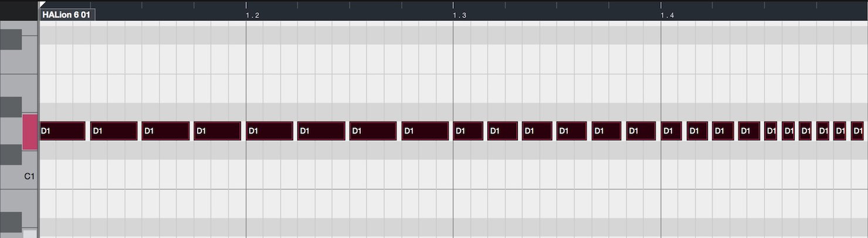Select the long D1 note ending before 1.3

tap(425, 131)
